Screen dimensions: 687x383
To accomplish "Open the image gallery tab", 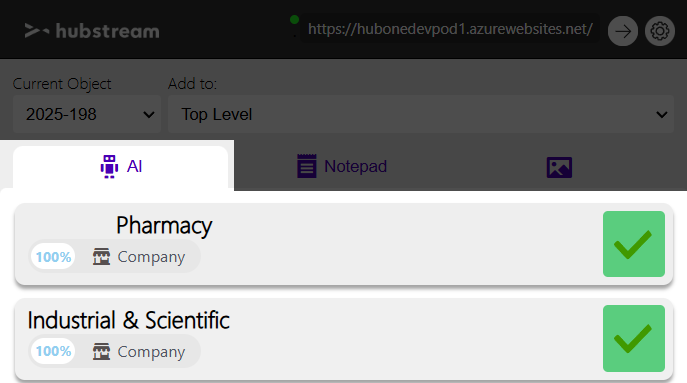I will [559, 167].
